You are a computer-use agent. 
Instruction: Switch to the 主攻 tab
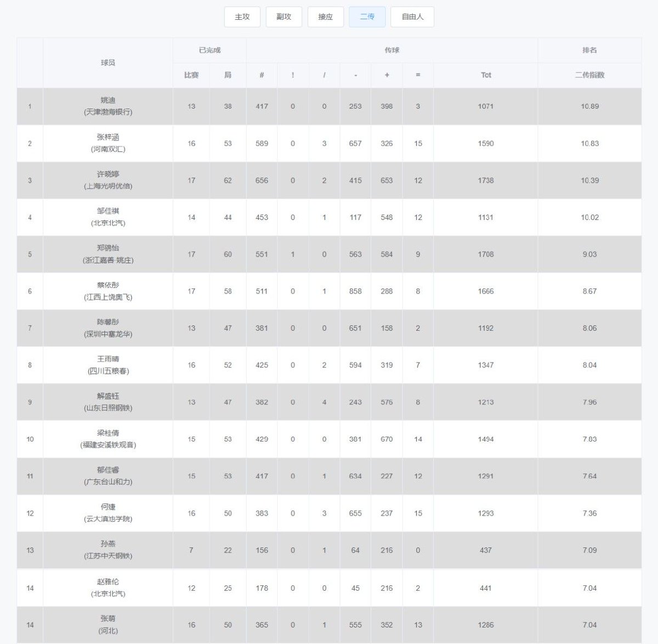pyautogui.click(x=242, y=17)
